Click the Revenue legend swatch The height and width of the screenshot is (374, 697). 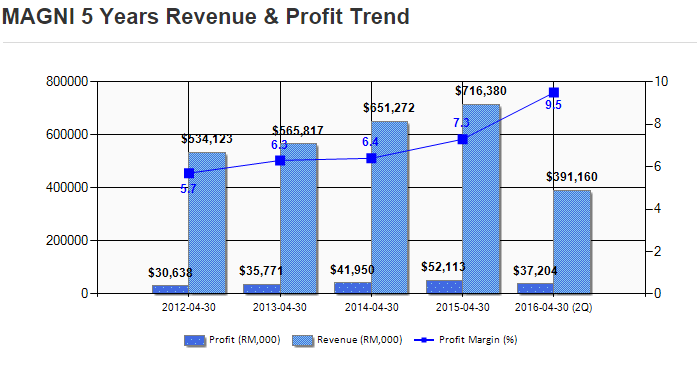coord(303,341)
